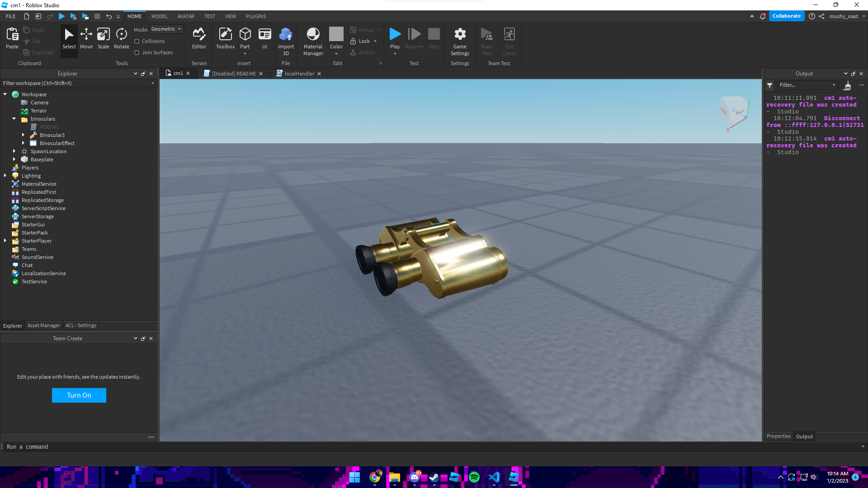
Task: Collapse the Workspace tree node
Action: pyautogui.click(x=5, y=94)
